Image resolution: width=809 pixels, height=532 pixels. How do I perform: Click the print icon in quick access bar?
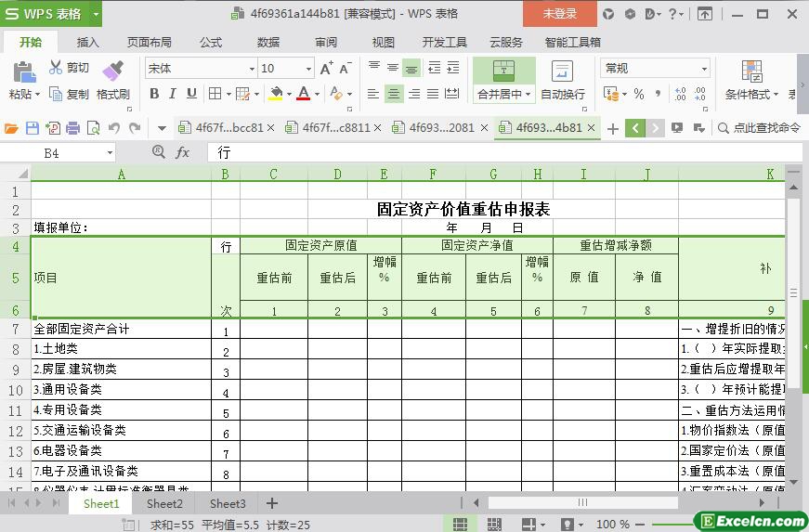click(x=72, y=128)
